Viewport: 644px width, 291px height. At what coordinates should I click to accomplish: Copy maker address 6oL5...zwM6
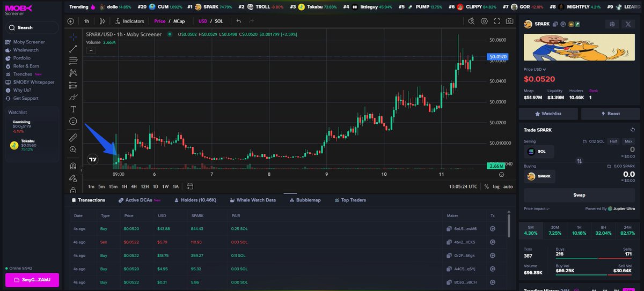pos(449,229)
